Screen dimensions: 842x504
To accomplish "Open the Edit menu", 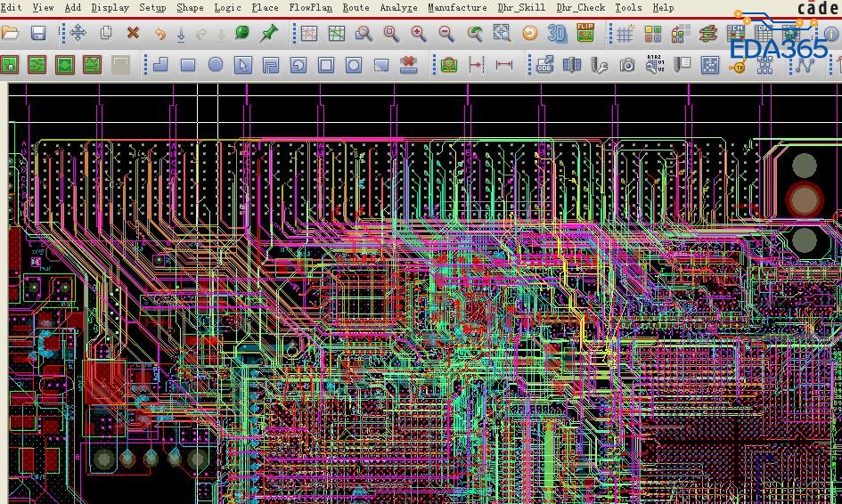I will (11, 7).
